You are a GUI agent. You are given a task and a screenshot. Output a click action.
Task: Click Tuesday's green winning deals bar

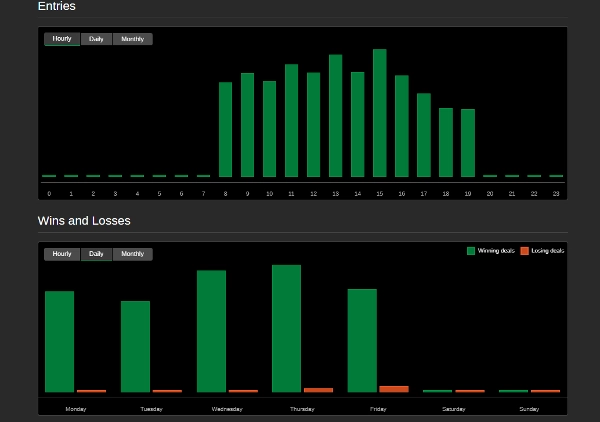[135, 347]
